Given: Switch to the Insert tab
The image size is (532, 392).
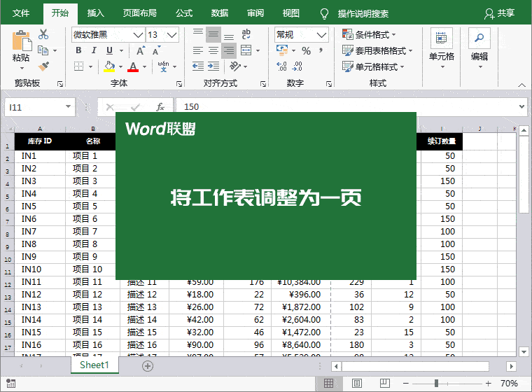Looking at the screenshot, I should tap(96, 13).
